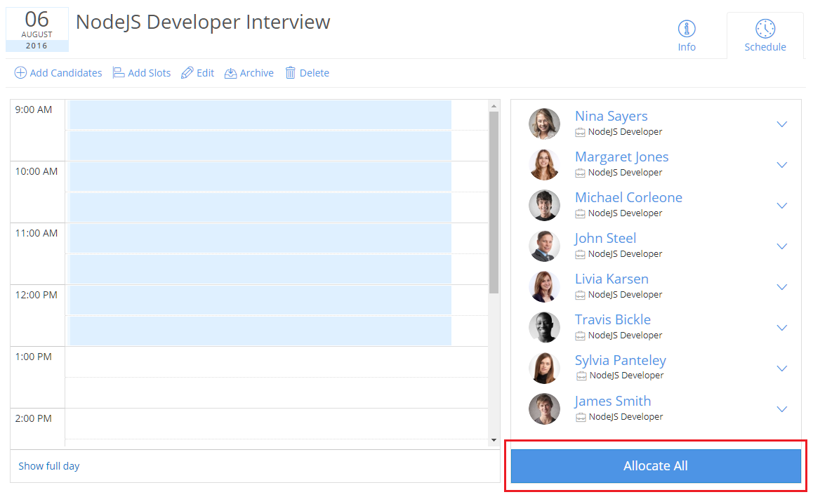The height and width of the screenshot is (504, 813).
Task: Click the 06 August 2016 date badge
Action: point(37,29)
